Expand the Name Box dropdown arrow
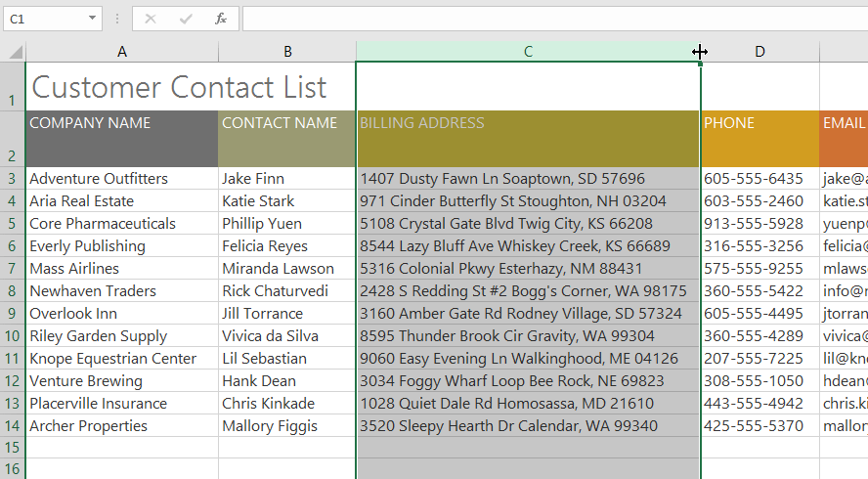Screen dimensions: 868x479 [92, 19]
